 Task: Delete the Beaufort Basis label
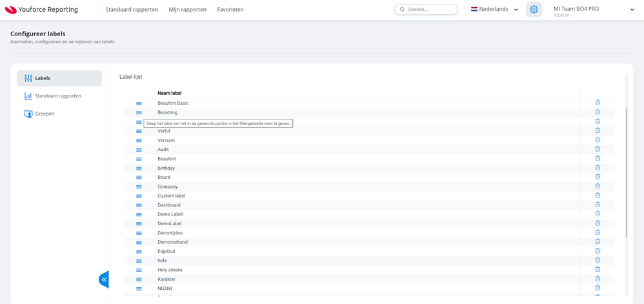(598, 103)
